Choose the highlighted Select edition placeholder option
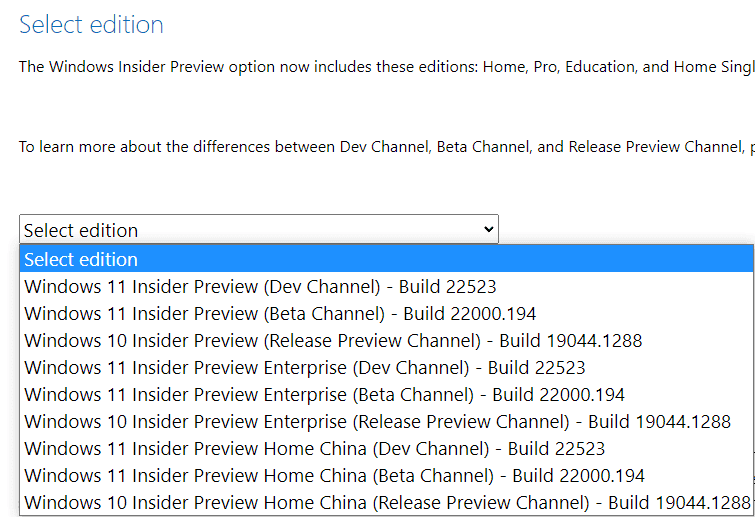Viewport: 755px width, 517px height. 387,259
